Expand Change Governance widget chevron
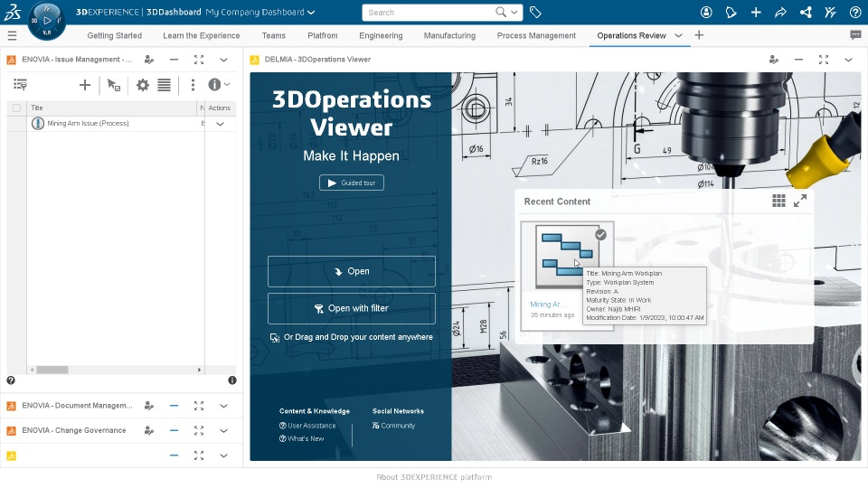 [x=223, y=430]
